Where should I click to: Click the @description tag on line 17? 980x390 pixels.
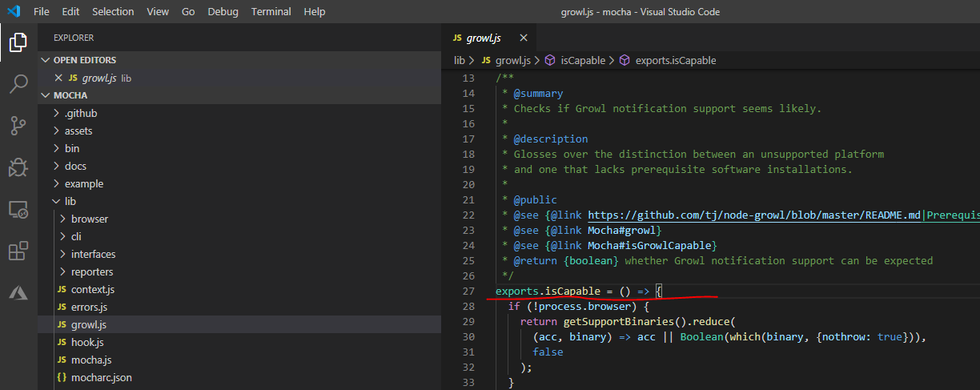(x=551, y=139)
